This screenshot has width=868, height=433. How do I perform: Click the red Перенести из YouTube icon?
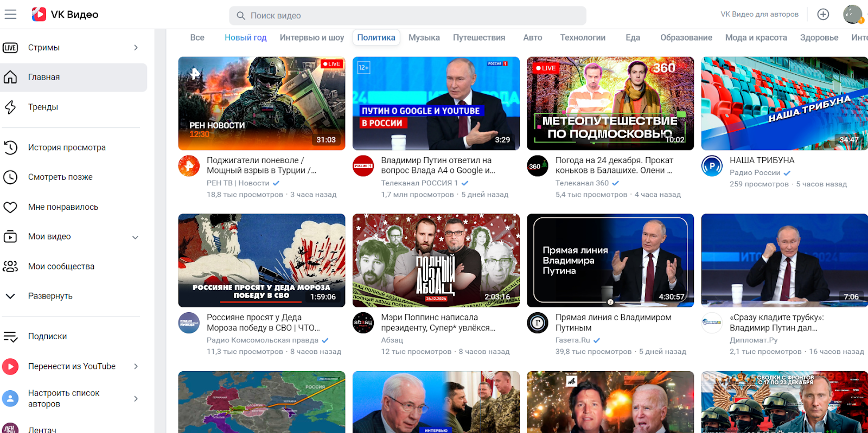point(10,367)
